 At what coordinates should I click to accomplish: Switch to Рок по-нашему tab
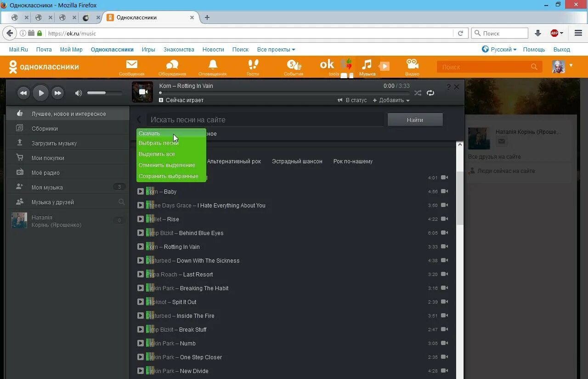(x=353, y=161)
